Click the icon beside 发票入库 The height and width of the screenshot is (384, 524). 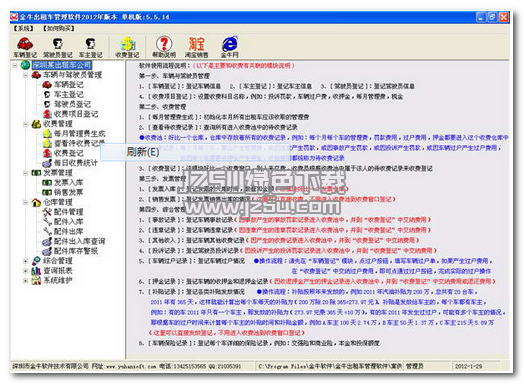47,183
